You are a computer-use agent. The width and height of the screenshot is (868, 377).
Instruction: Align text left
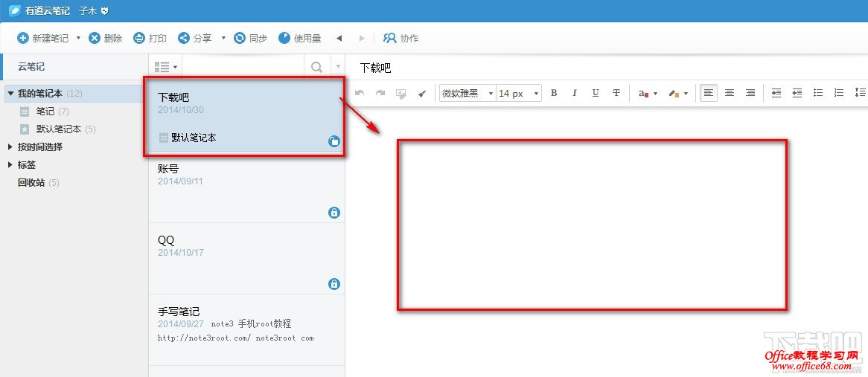click(709, 93)
